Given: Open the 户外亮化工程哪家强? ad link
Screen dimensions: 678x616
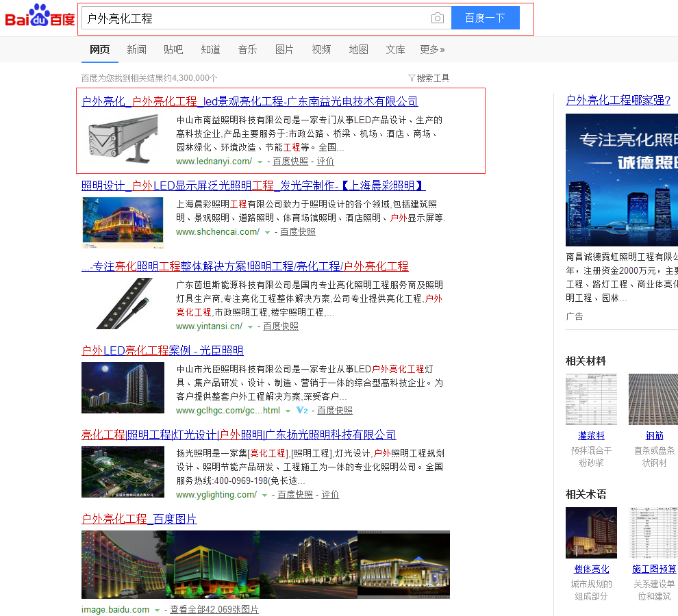Looking at the screenshot, I should 618,101.
